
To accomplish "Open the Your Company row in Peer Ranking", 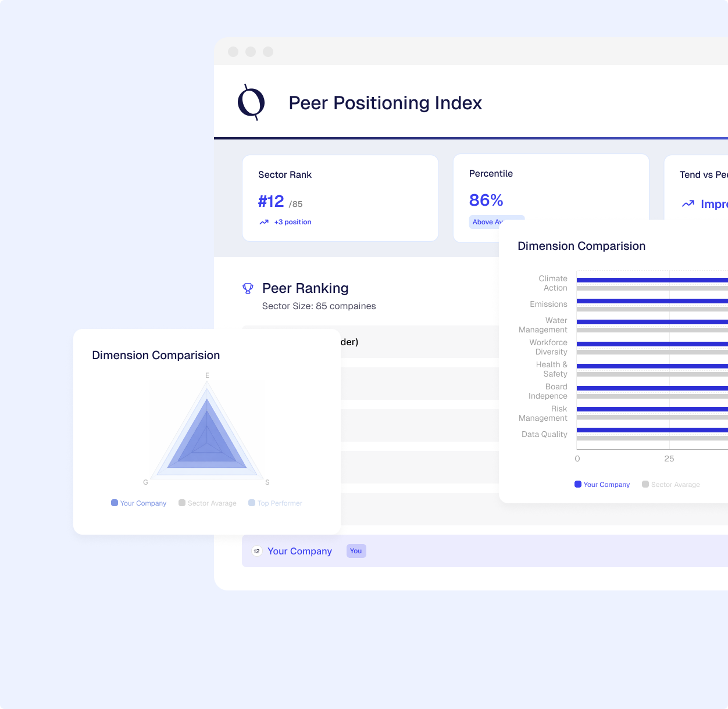I will pos(300,551).
